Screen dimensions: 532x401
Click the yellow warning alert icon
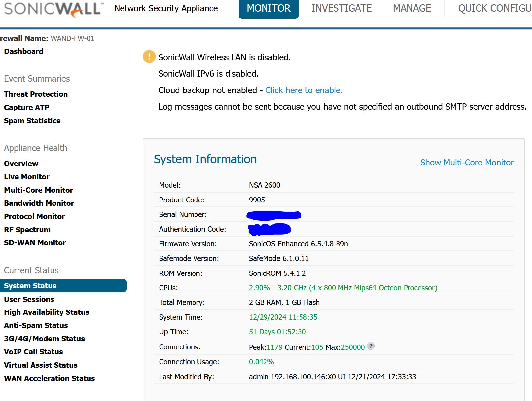(149, 56)
